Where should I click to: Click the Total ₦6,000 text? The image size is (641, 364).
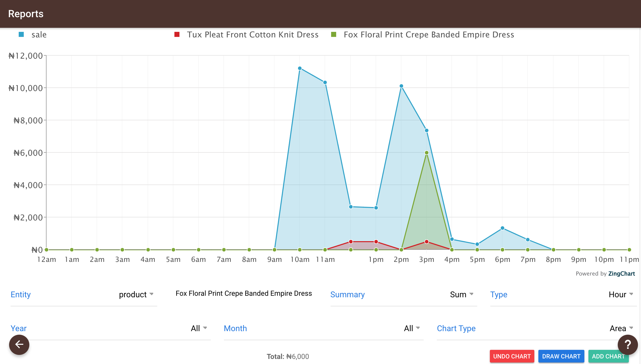(x=288, y=357)
